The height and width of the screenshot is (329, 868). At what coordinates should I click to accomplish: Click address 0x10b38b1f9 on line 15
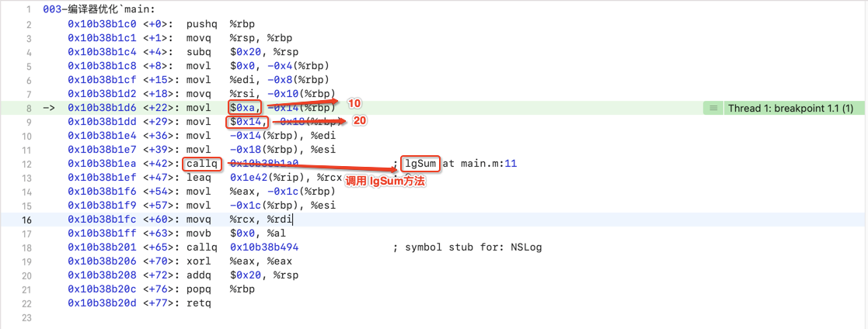(103, 206)
